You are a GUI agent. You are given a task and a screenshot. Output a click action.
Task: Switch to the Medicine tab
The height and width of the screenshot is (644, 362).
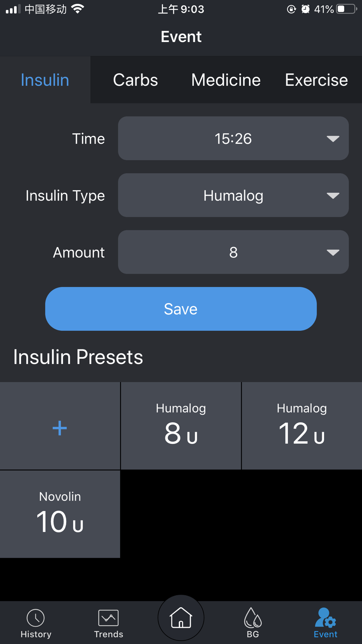click(x=226, y=80)
